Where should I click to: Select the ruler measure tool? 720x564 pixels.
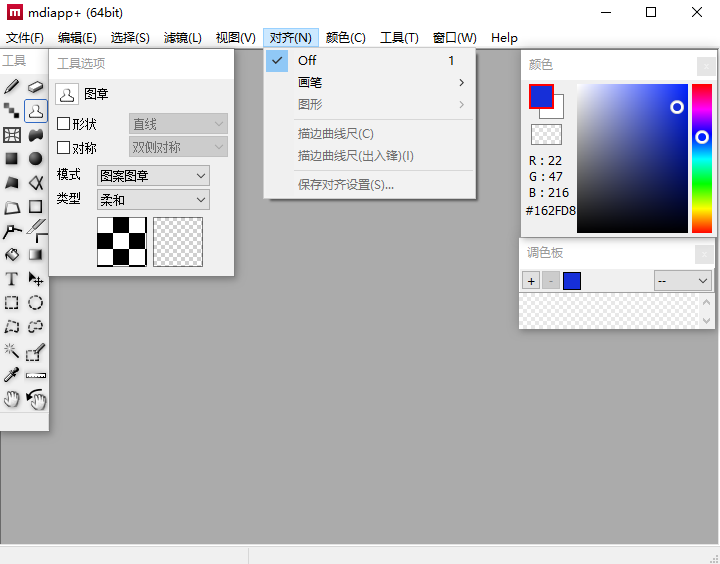36,375
